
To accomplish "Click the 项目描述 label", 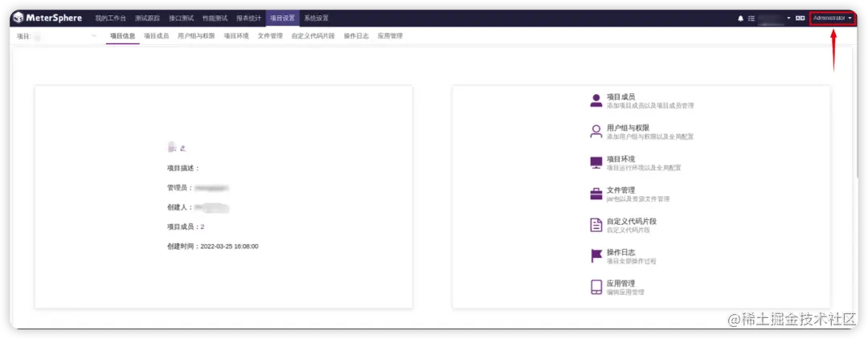I will coord(182,168).
